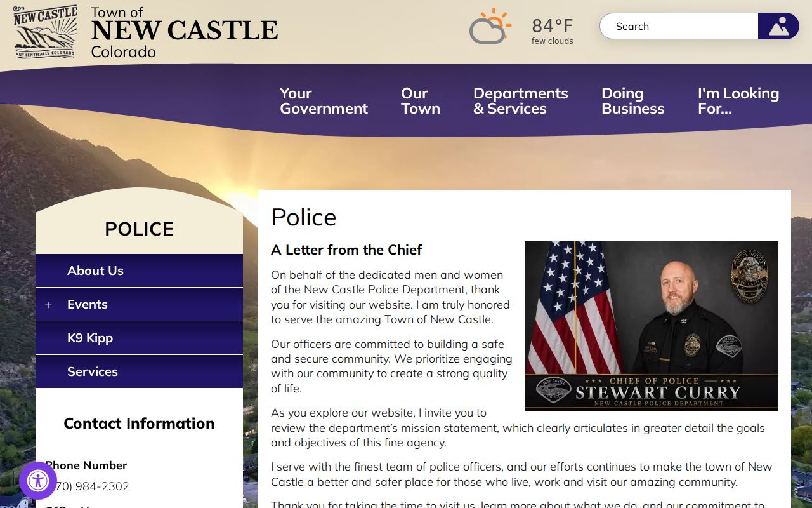Open the Our Town menu
This screenshot has height=508, width=812.
pos(420,101)
